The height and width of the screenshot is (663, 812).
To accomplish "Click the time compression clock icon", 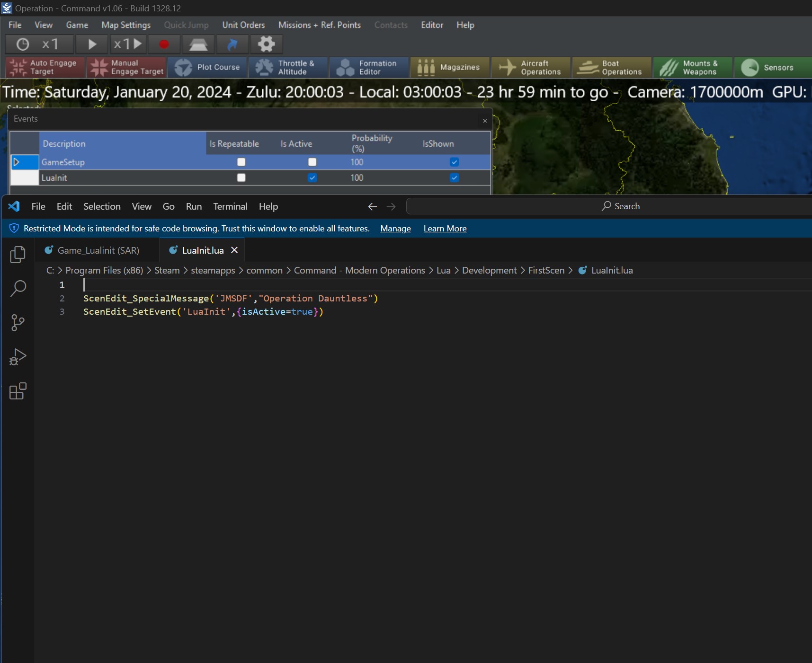I will (x=23, y=44).
